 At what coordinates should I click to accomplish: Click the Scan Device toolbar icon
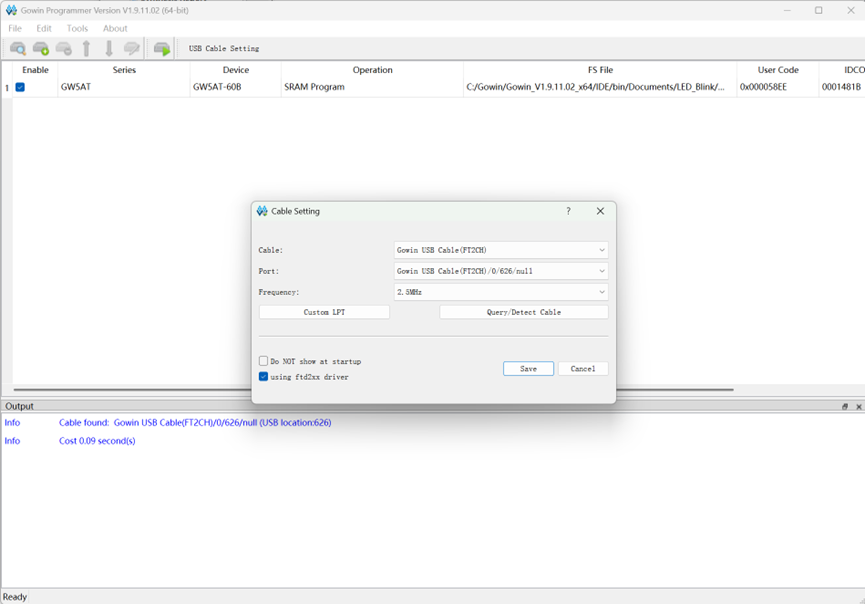click(x=18, y=49)
